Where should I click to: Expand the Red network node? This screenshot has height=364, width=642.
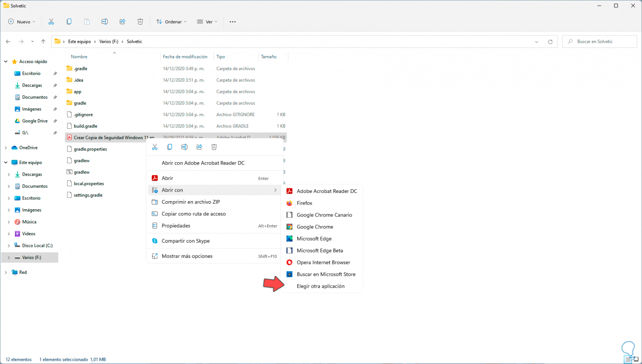(x=6, y=272)
